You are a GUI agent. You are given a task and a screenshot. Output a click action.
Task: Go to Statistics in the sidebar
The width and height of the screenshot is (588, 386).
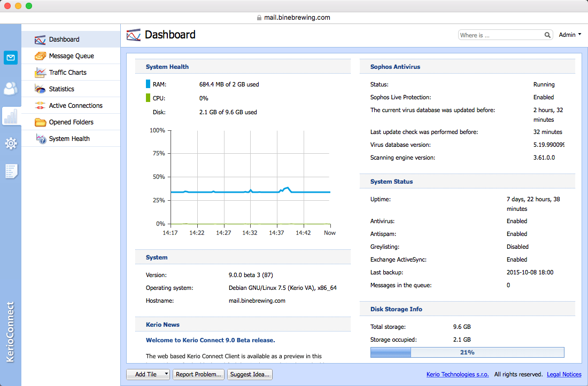[61, 89]
